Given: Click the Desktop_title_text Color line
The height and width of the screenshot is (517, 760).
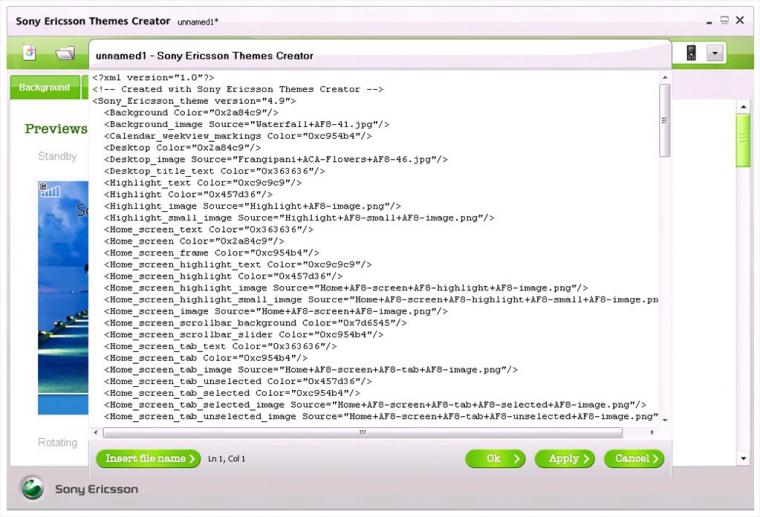Looking at the screenshot, I should tap(214, 171).
